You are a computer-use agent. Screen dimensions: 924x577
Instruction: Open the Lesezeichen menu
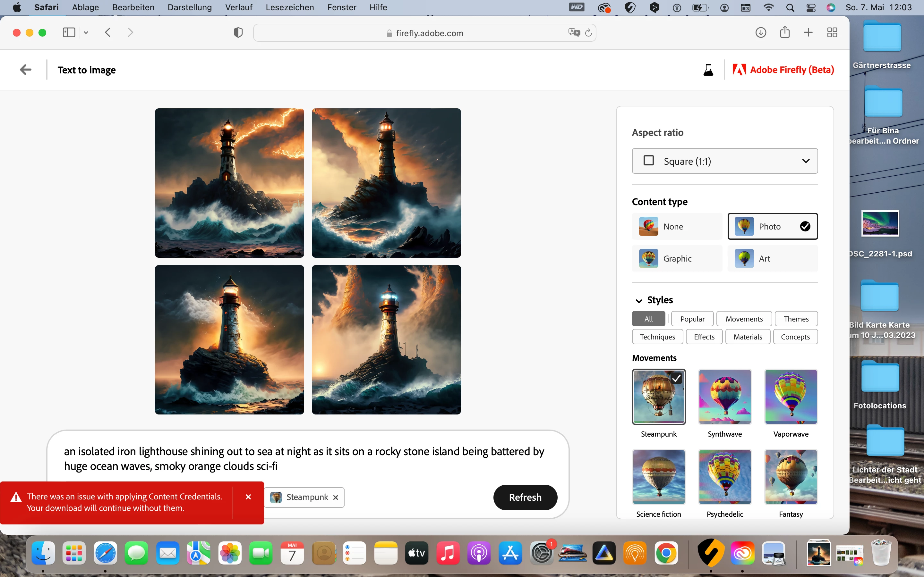point(289,7)
